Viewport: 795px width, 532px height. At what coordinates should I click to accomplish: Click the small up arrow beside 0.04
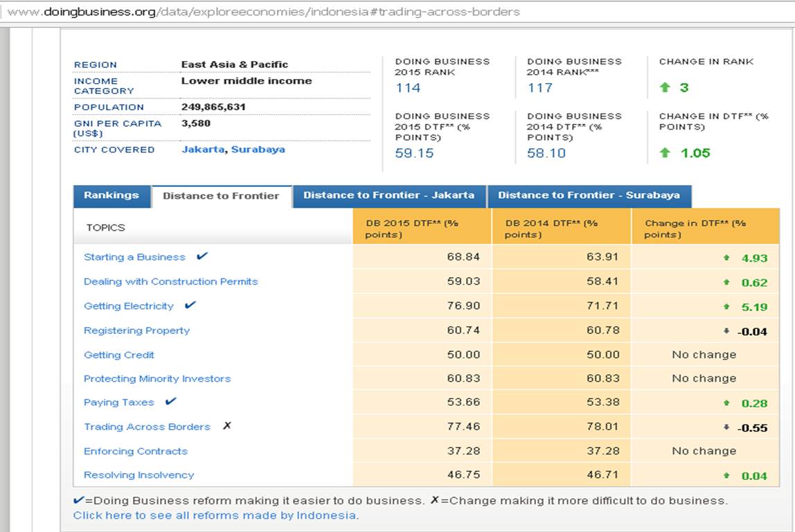(x=726, y=476)
